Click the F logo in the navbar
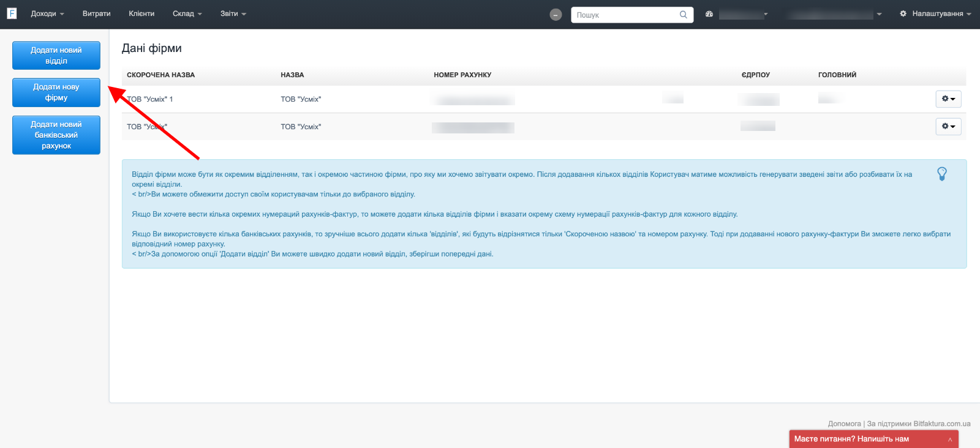The image size is (980, 448). tap(12, 13)
